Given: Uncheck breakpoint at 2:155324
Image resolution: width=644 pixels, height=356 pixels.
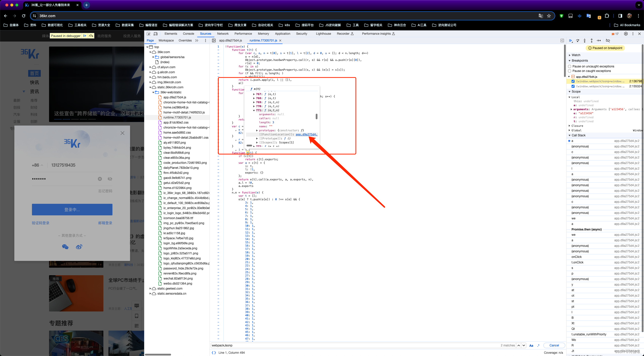Looking at the screenshot, I should [x=573, y=86].
